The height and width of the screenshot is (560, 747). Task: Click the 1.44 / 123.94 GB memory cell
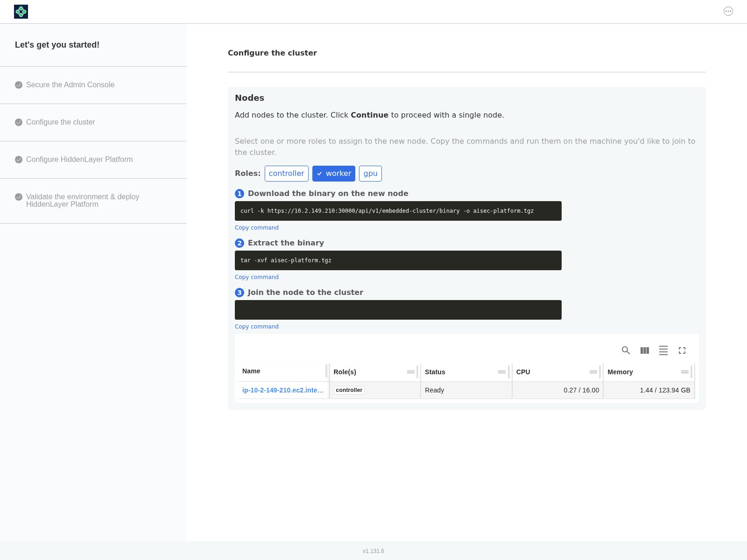(649, 390)
